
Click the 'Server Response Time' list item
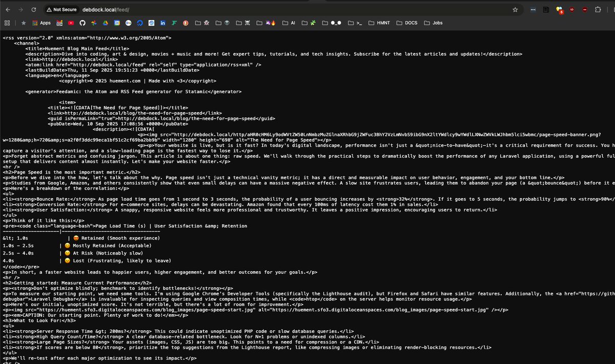coord(178,331)
